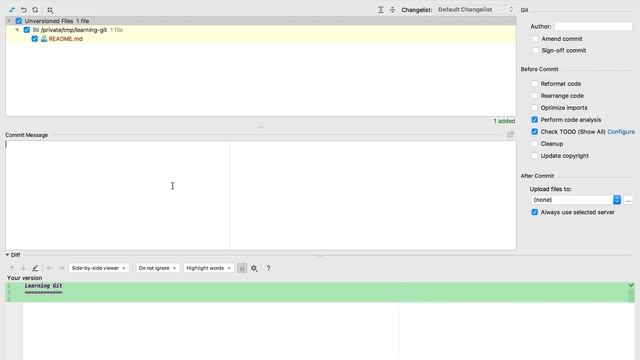Open the Diff settings gear icon
This screenshot has height=360, width=640.
(254, 268)
